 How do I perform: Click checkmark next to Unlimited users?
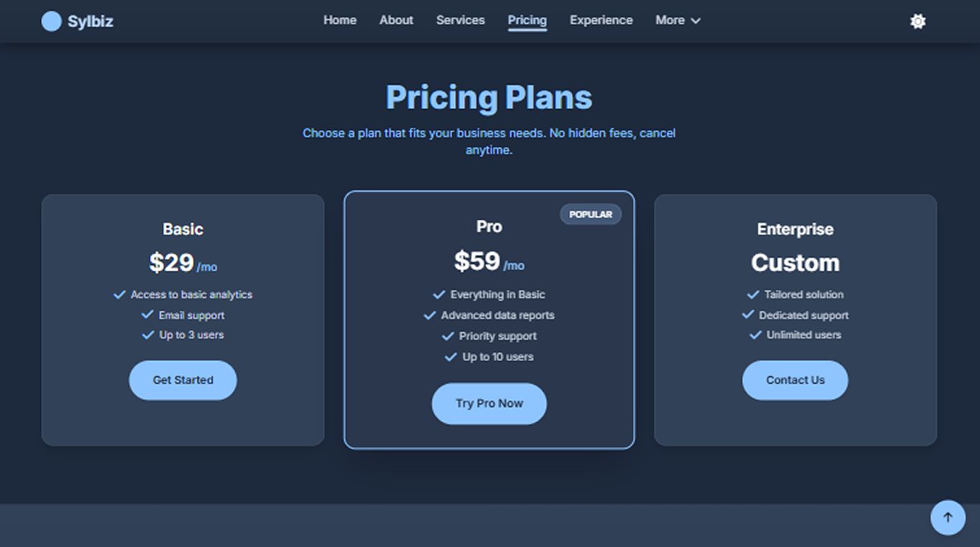(x=755, y=335)
